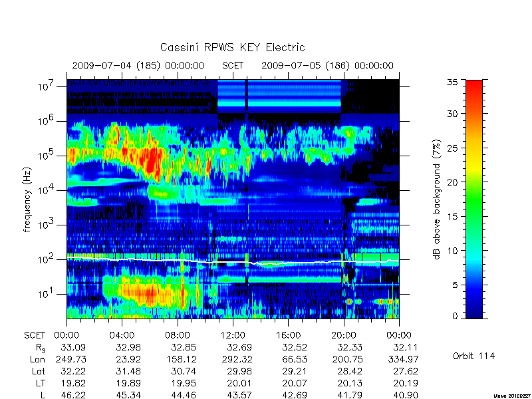
Task: Click the SCET time label '20:00'
Action: [343, 336]
